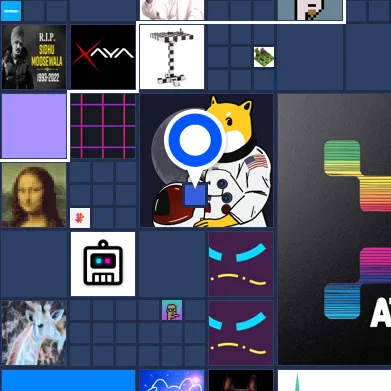This screenshot has height=391, width=391.
Task: Select the large rainbow striped logo tile
Action: tap(334, 229)
